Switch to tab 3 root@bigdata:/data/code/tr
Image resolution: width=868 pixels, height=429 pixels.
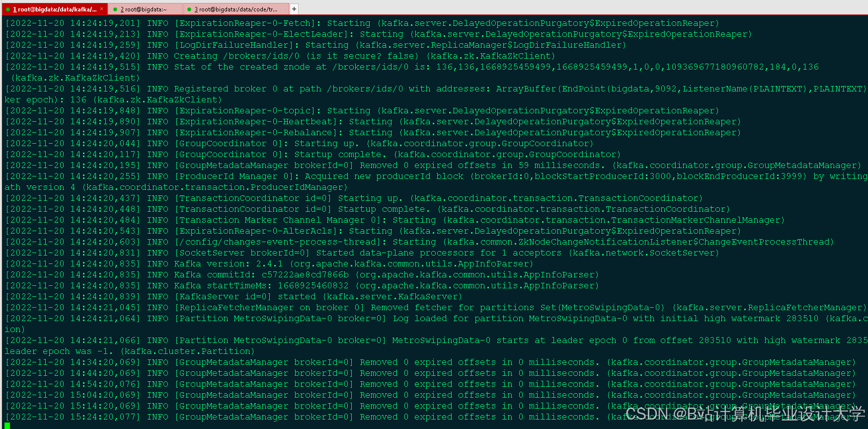point(236,9)
